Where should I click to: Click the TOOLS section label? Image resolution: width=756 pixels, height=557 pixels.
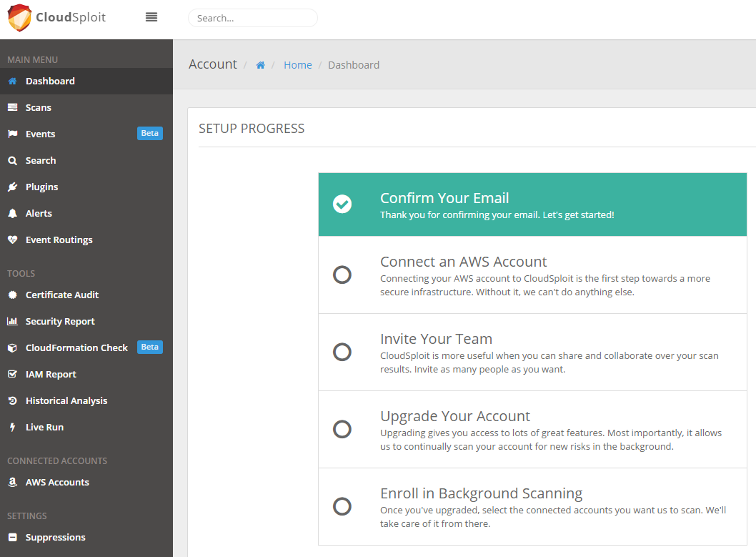[21, 273]
